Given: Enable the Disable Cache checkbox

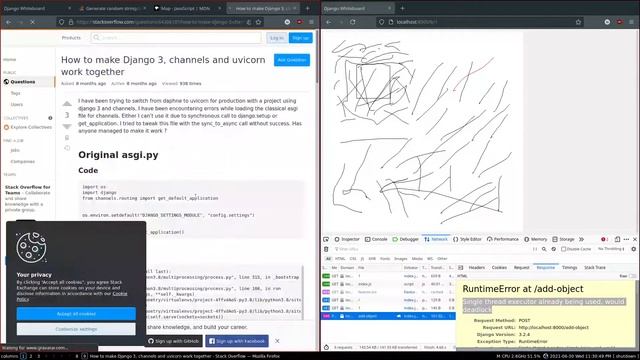Looking at the screenshot, I should [563, 249].
